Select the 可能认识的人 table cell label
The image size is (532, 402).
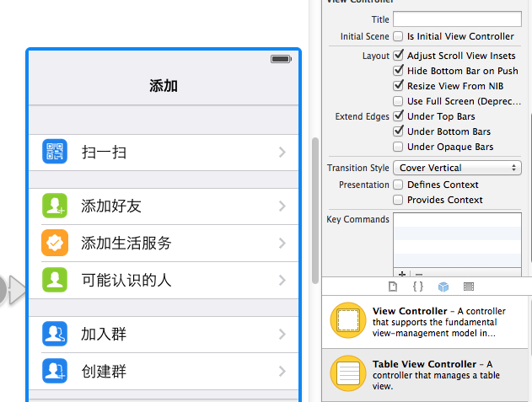(126, 280)
